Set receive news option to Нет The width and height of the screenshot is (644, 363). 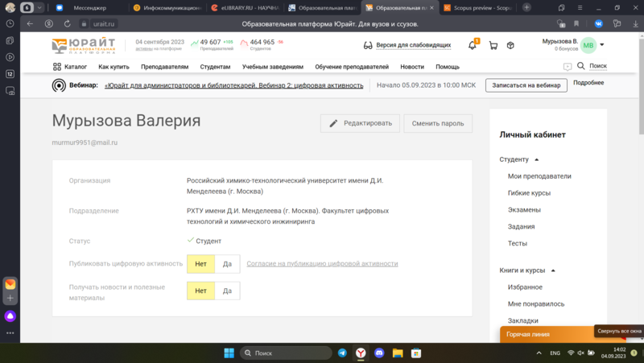tap(200, 291)
